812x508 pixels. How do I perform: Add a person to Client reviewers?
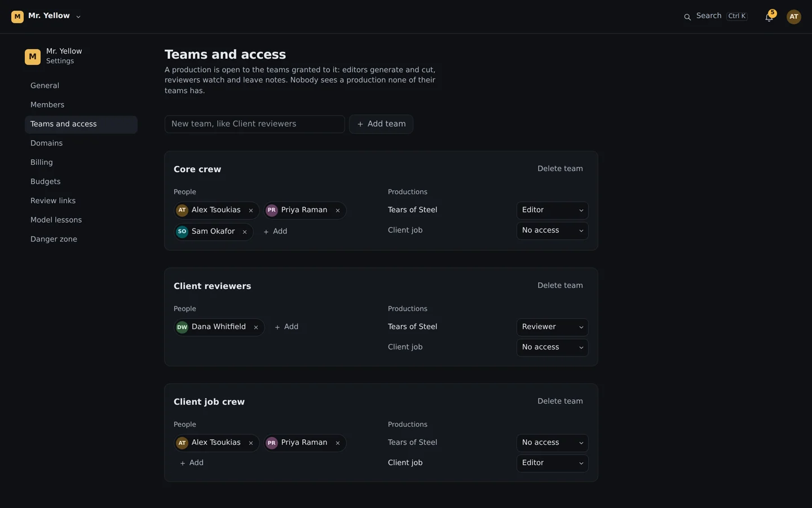click(286, 327)
